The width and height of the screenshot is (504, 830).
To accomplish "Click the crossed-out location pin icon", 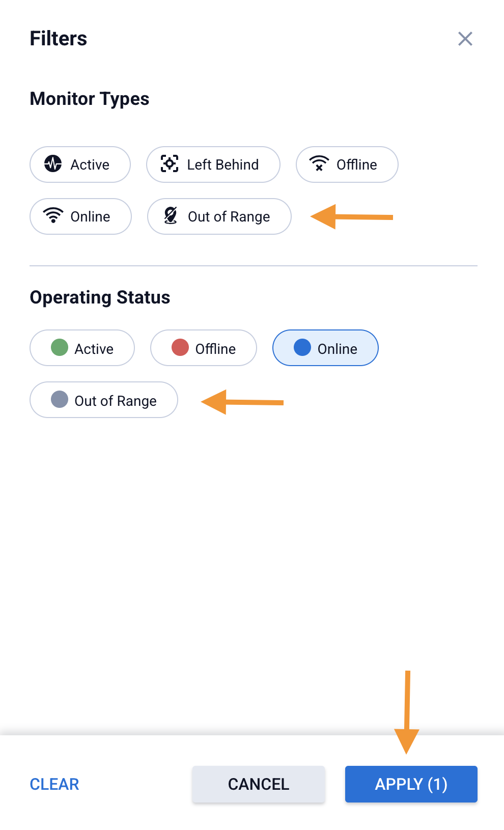I will [171, 216].
